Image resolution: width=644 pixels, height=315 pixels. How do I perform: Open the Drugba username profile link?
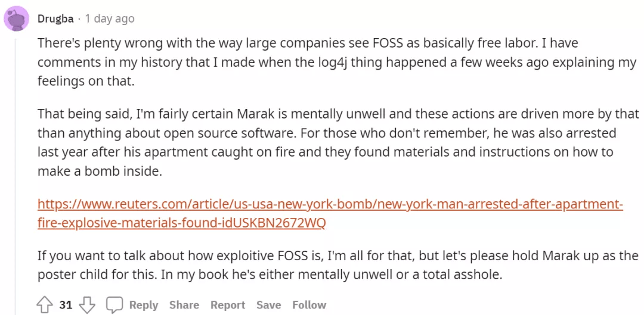click(55, 19)
